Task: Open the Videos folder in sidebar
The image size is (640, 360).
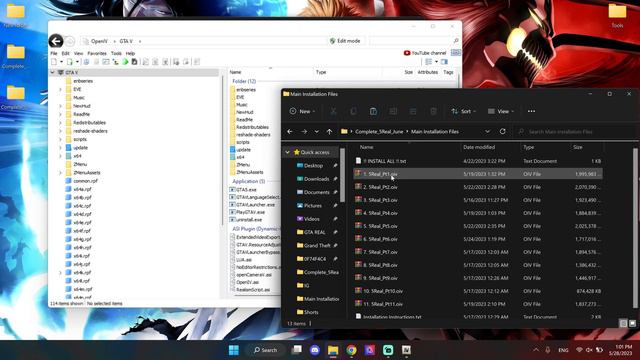Action: 311,219
